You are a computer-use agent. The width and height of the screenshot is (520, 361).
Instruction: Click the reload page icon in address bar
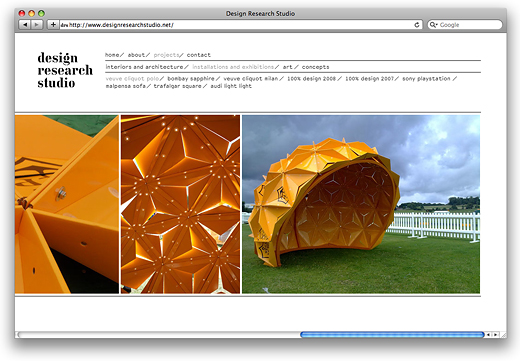417,25
